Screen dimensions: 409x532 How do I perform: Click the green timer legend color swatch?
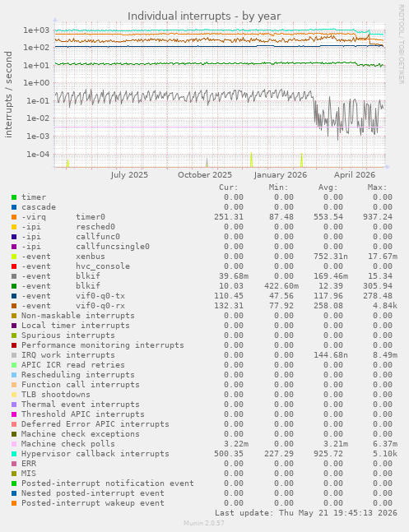pyautogui.click(x=14, y=197)
